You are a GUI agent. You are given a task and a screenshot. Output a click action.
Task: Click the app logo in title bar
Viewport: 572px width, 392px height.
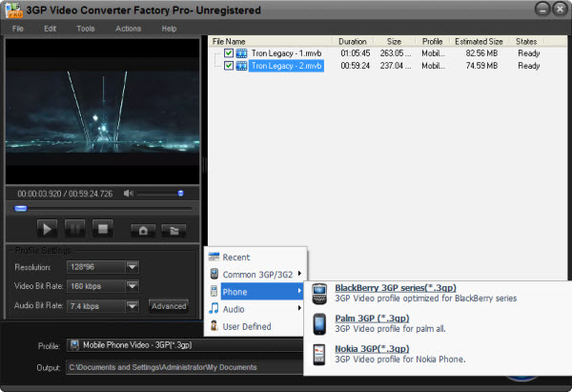(x=14, y=10)
